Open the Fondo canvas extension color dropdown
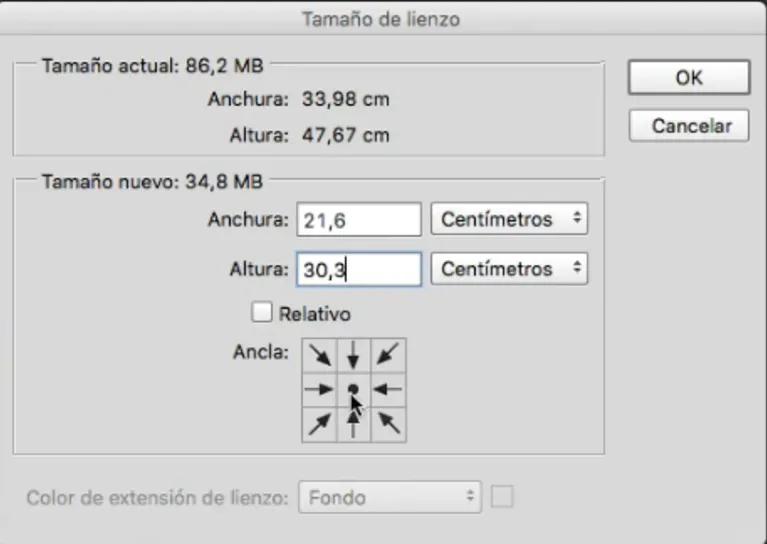The image size is (767, 544). pyautogui.click(x=390, y=498)
